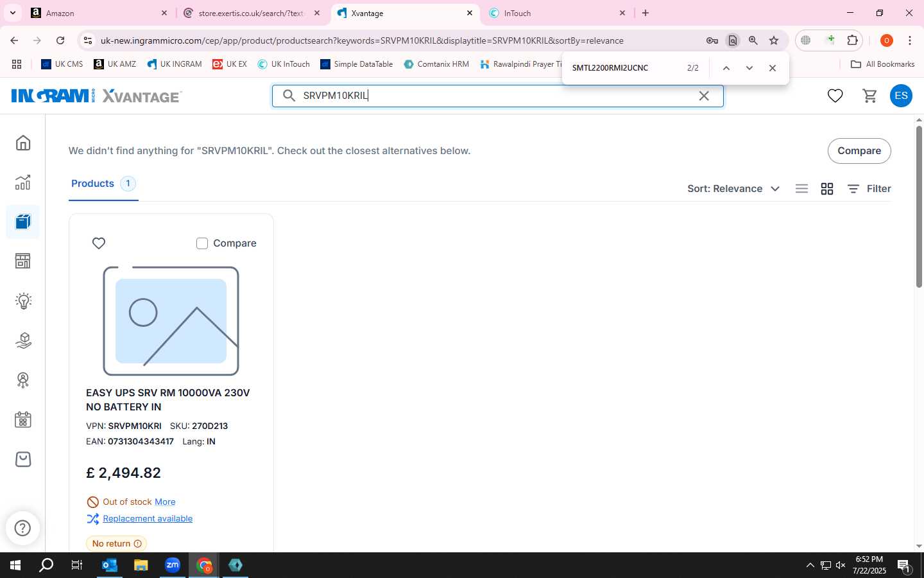Open the UK INGRAM bookmark
The width and height of the screenshot is (924, 578).
pyautogui.click(x=175, y=64)
